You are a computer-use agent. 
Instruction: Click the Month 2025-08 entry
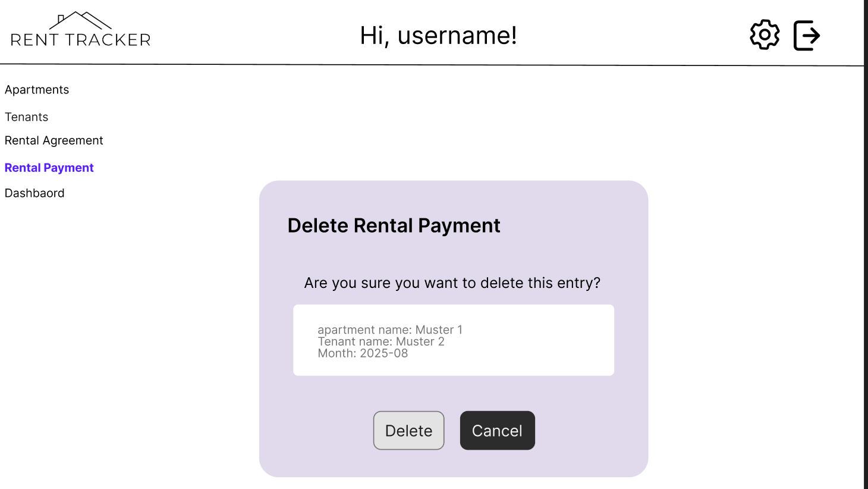(363, 353)
